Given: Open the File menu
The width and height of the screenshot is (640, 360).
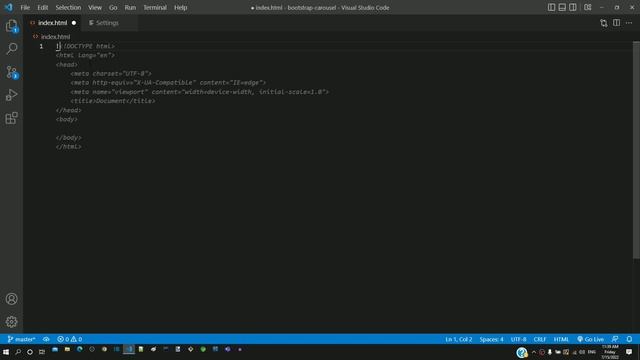Looking at the screenshot, I should point(25,7).
